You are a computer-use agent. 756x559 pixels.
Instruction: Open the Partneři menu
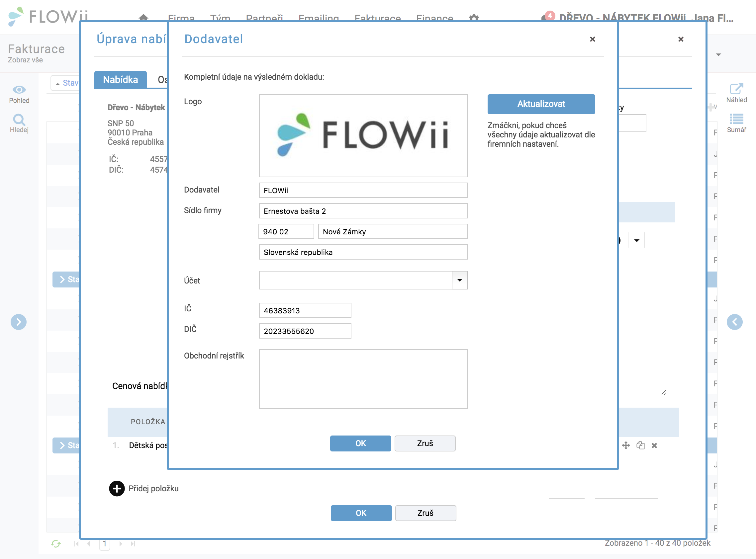pyautogui.click(x=264, y=18)
